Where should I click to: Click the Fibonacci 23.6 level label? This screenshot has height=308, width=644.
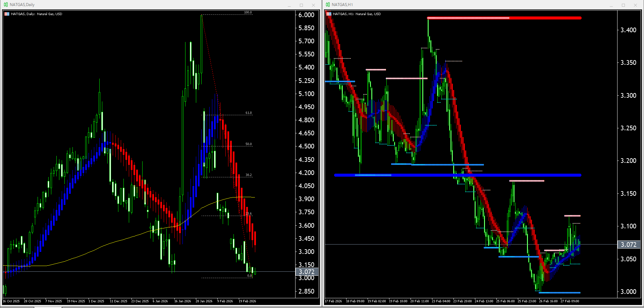click(x=249, y=214)
